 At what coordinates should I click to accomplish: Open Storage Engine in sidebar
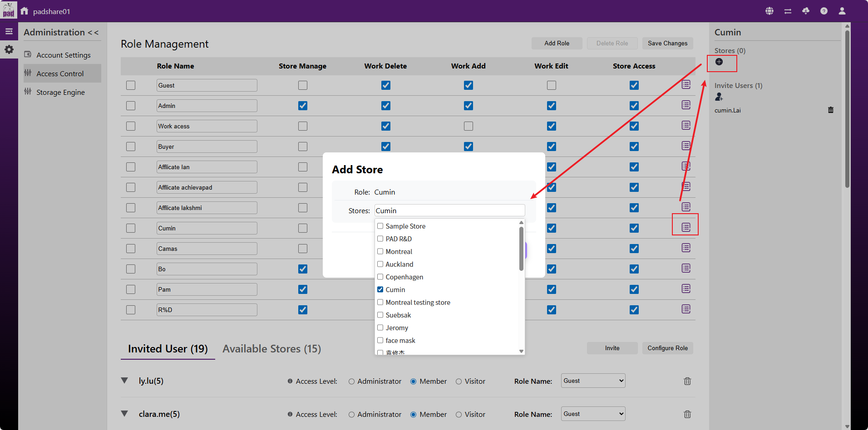click(60, 93)
